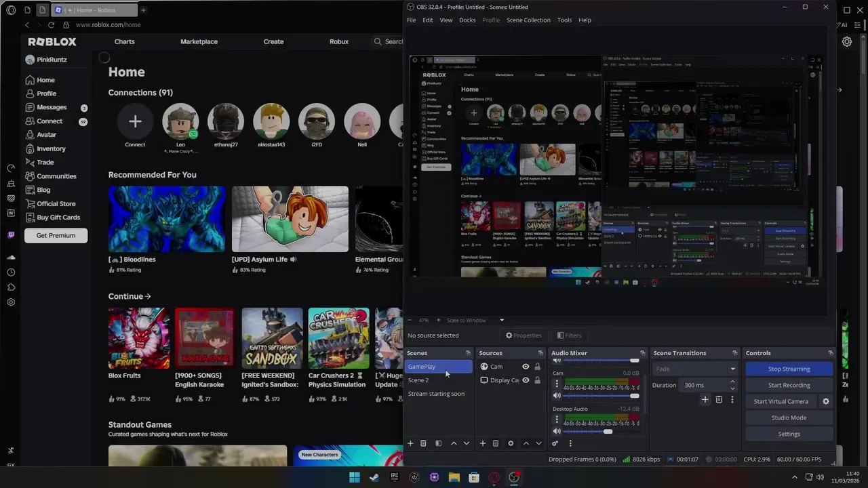Click Stop Streaming button
This screenshot has height=488, width=868.
click(789, 369)
